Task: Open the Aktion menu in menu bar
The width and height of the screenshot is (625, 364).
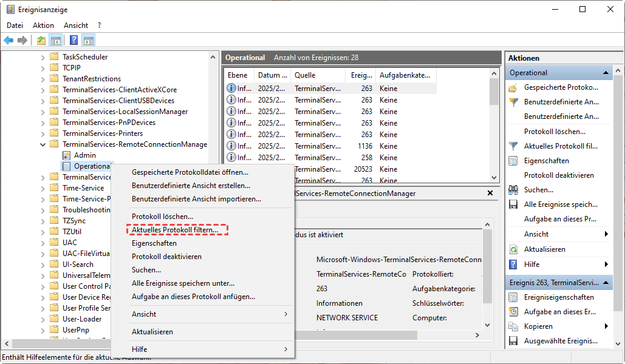Action: pyautogui.click(x=43, y=25)
